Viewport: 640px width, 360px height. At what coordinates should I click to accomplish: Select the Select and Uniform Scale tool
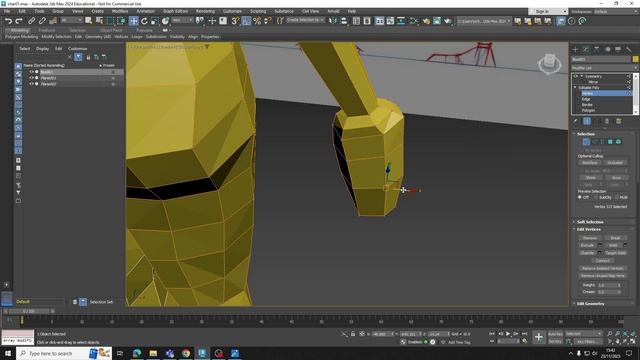[x=155, y=20]
